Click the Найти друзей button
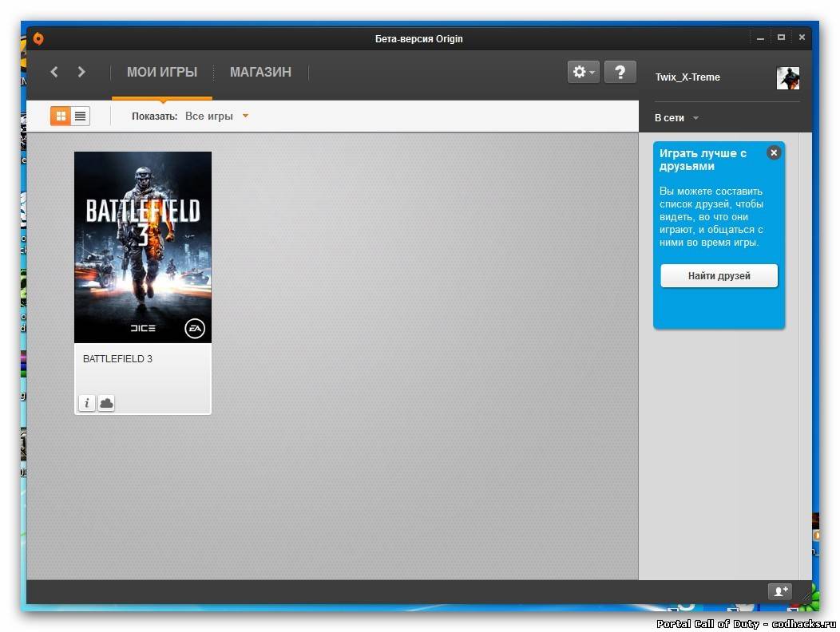Image resolution: width=840 pixels, height=632 pixels. (719, 276)
